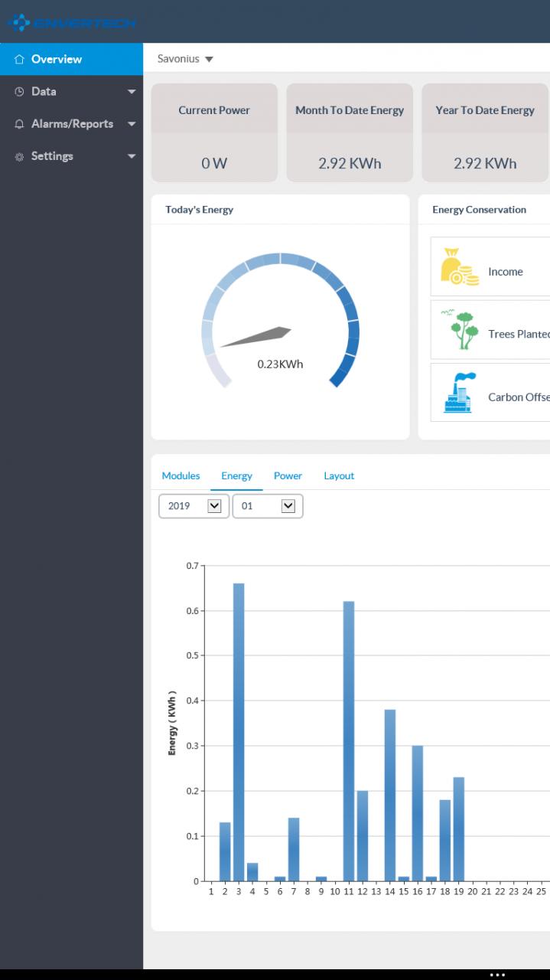Click the Month To Date 2.92 KWh value

[350, 163]
